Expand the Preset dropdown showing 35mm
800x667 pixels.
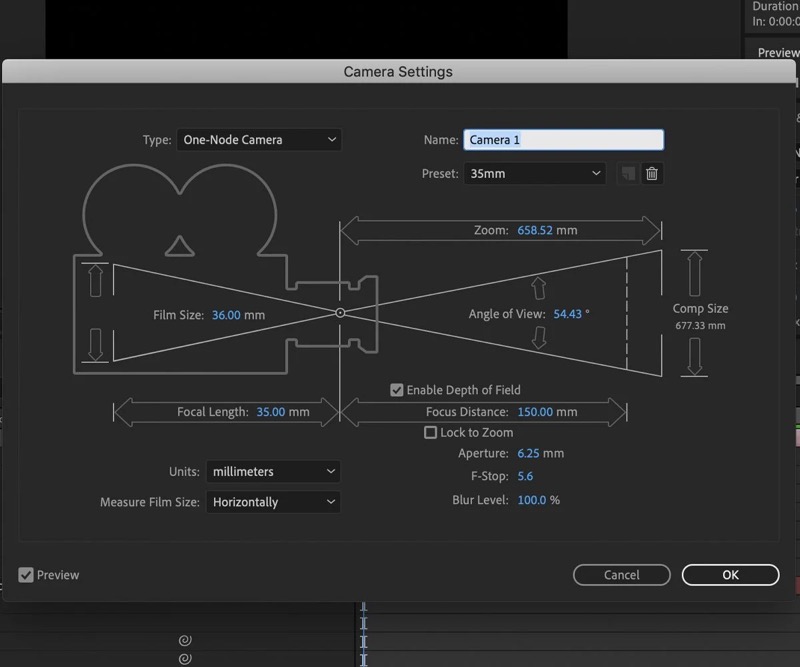(x=535, y=173)
